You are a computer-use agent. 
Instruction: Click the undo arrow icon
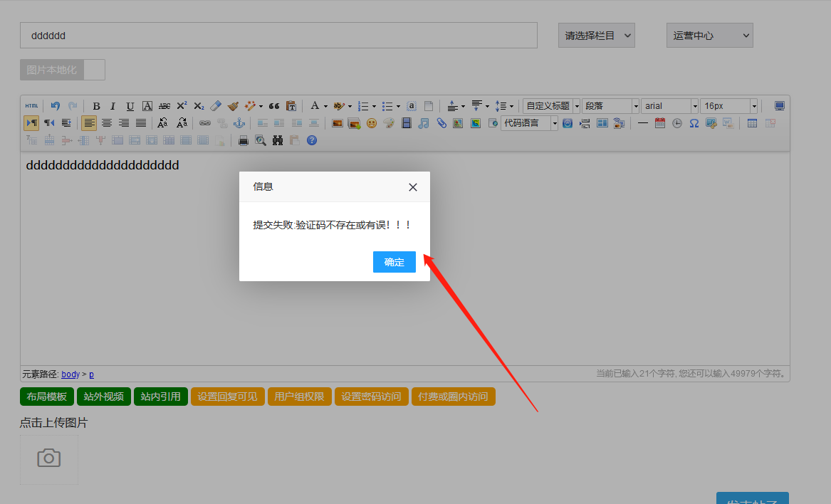(x=56, y=106)
